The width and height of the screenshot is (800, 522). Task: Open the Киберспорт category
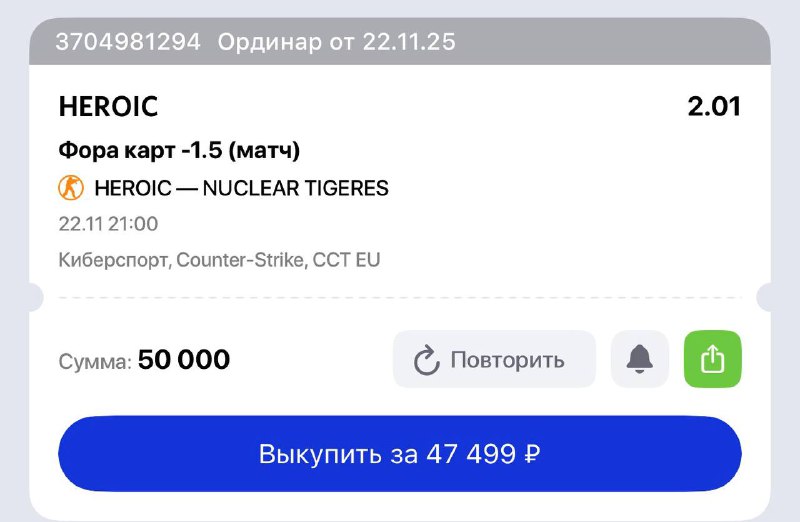tap(113, 260)
